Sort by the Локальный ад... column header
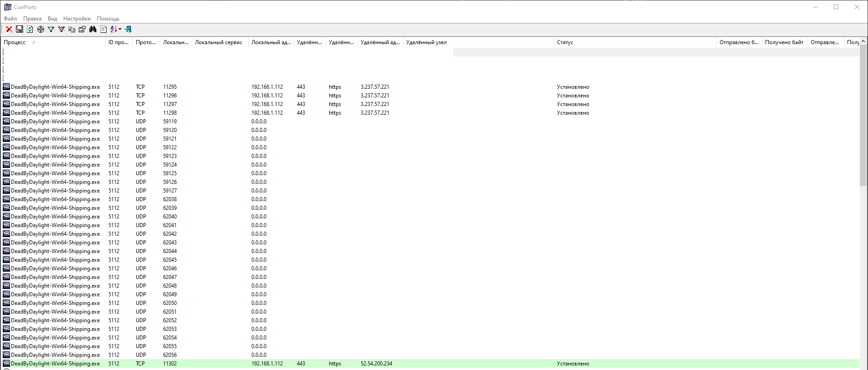The width and height of the screenshot is (868, 370). click(x=271, y=42)
